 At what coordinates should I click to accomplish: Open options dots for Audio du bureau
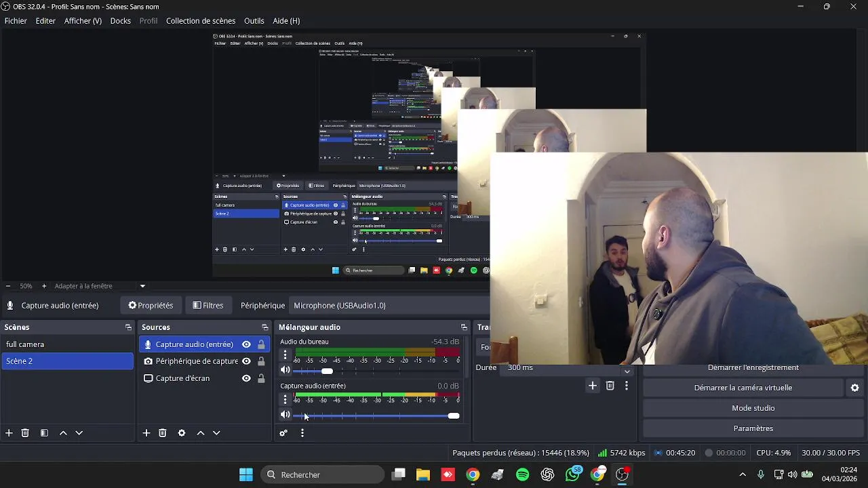285,354
